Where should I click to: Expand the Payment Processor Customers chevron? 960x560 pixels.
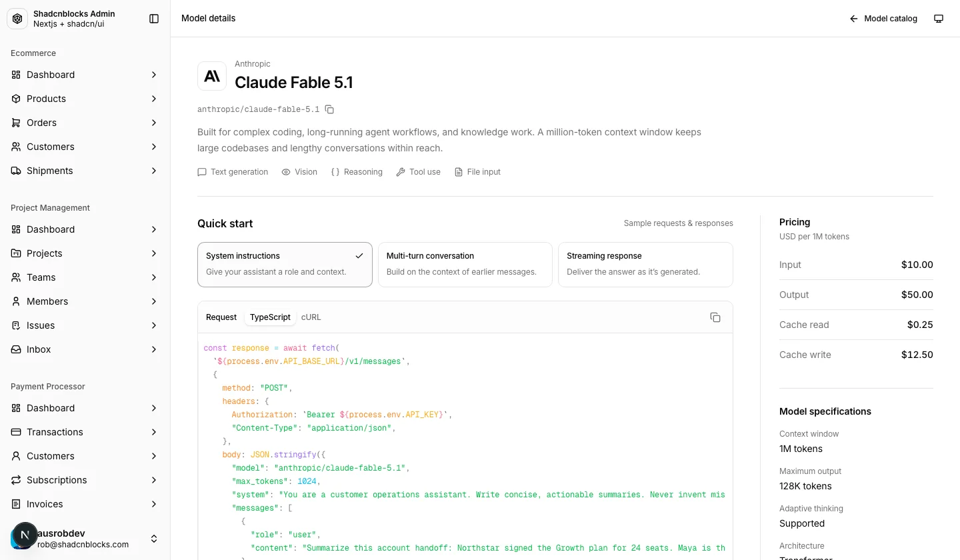(154, 456)
